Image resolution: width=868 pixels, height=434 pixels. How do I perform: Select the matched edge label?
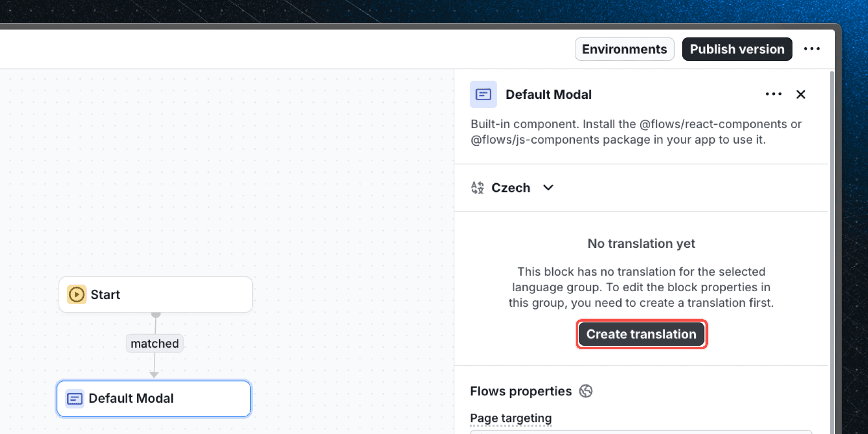click(155, 343)
